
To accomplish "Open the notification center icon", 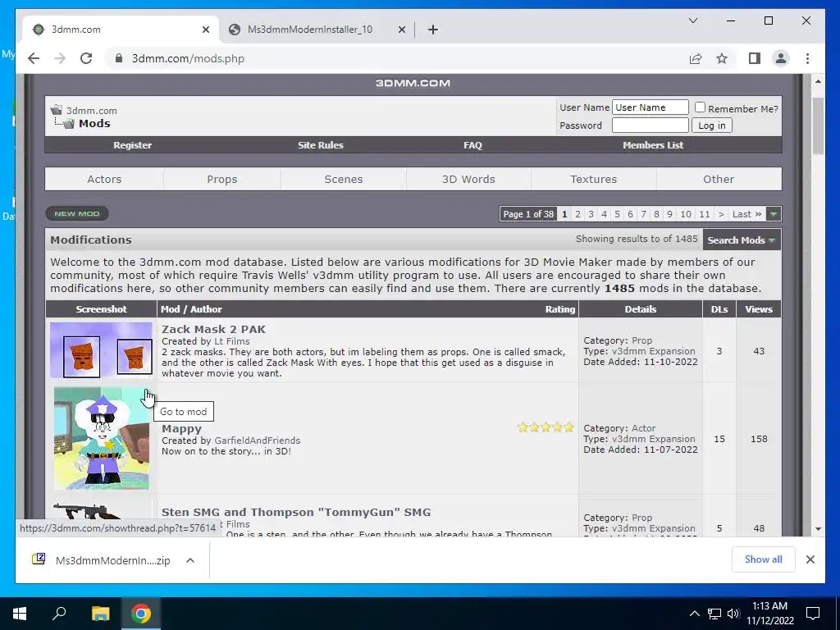I will coord(813,614).
